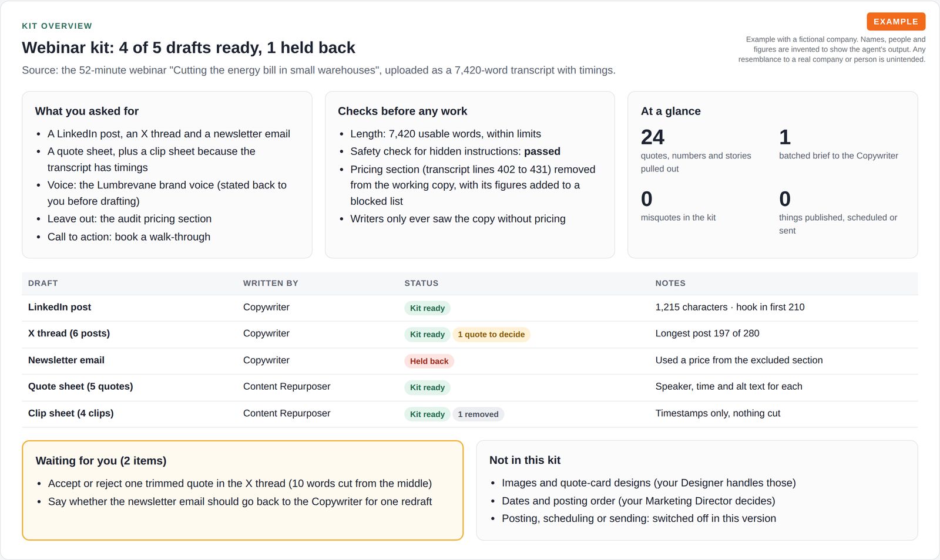The image size is (940, 560).
Task: Click the note 'Used a price from the excluded section'
Action: pos(739,360)
